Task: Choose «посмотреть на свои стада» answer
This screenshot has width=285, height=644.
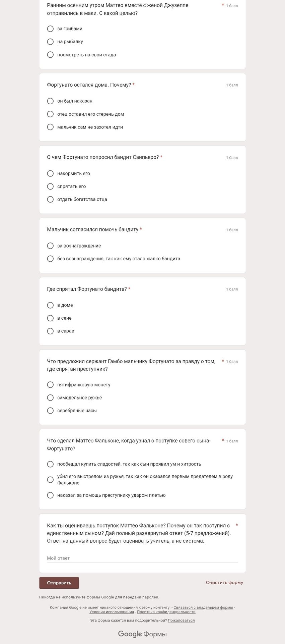Action: tap(50, 55)
